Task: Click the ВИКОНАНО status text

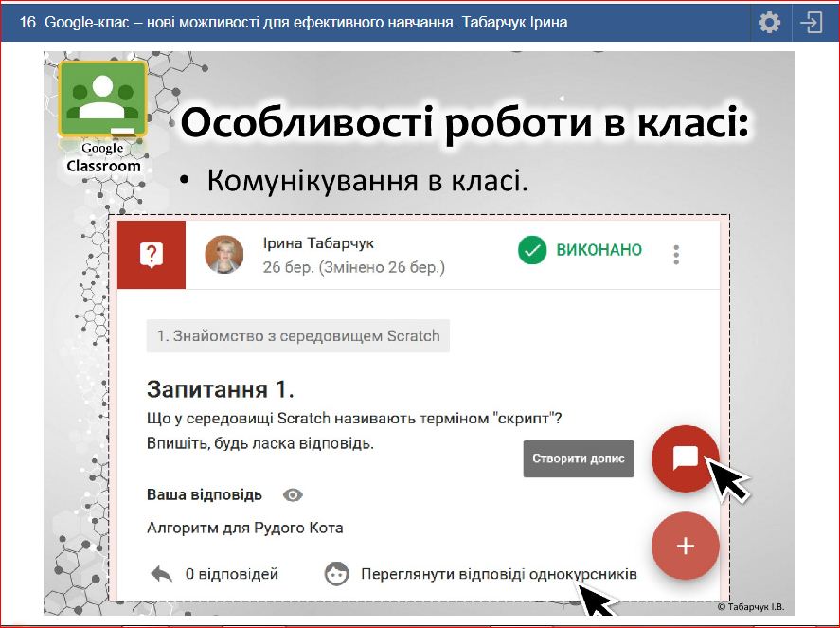Action: pos(599,250)
